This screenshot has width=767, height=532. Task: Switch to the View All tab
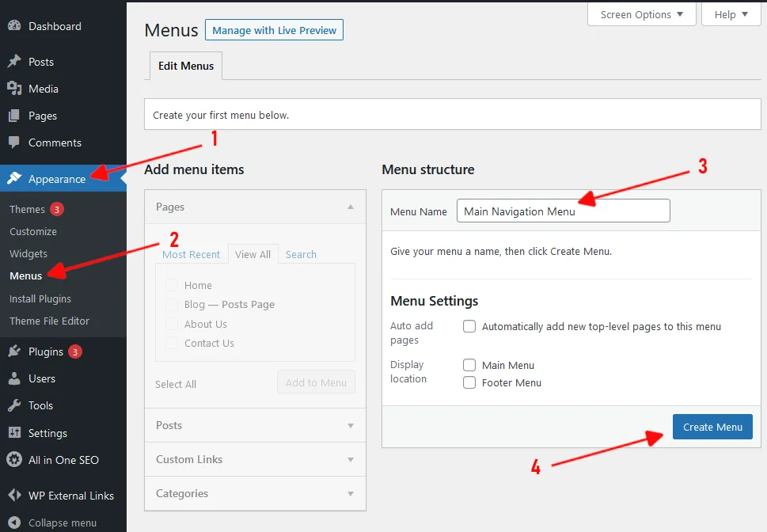[253, 254]
